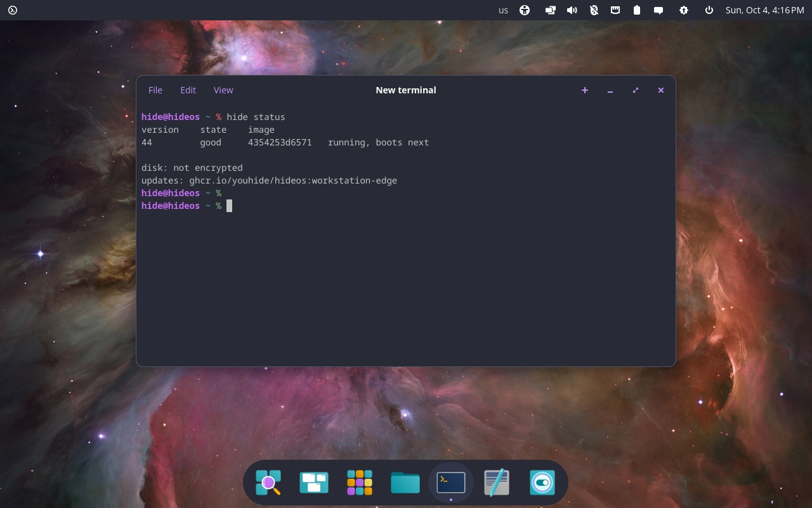Image resolution: width=812 pixels, height=508 pixels.
Task: Click the 'hide status' command text
Action: pyautogui.click(x=256, y=117)
